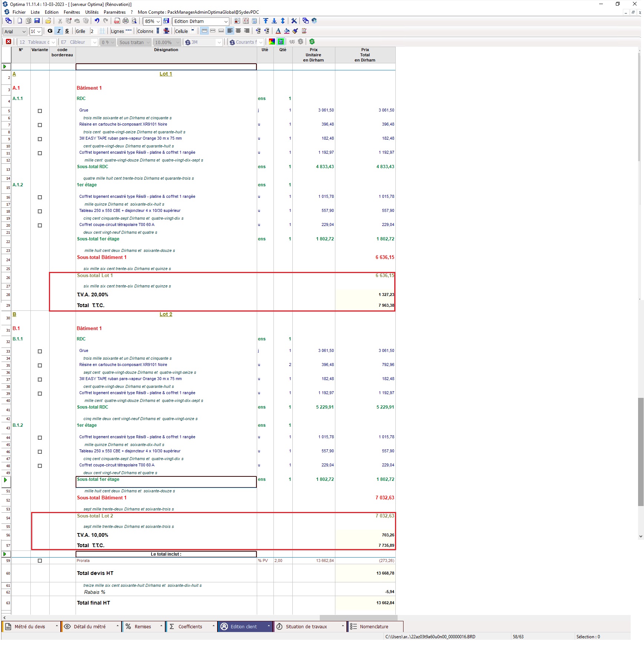This screenshot has height=652, width=644.
Task: Open the Utilités menu
Action: [x=92, y=12]
